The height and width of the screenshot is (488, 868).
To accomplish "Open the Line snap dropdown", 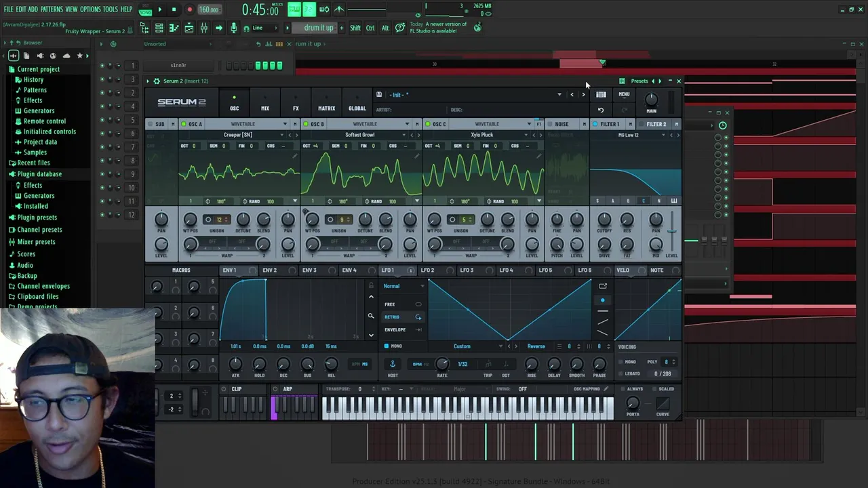I will click(263, 28).
